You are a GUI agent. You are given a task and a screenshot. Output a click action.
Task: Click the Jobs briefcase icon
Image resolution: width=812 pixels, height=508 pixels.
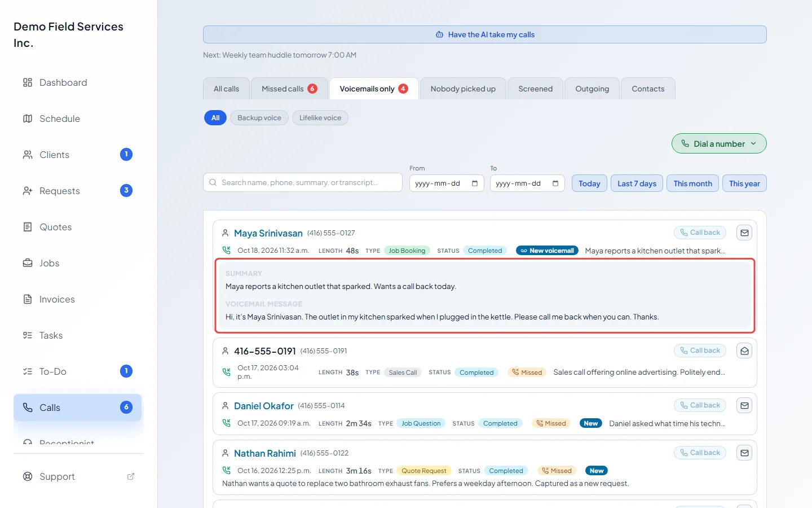28,263
